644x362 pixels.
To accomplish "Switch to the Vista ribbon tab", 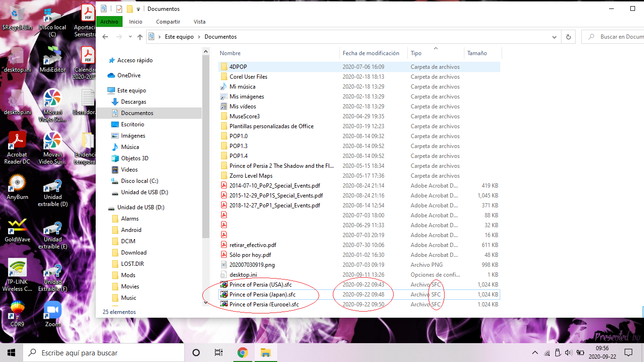I will click(x=199, y=22).
